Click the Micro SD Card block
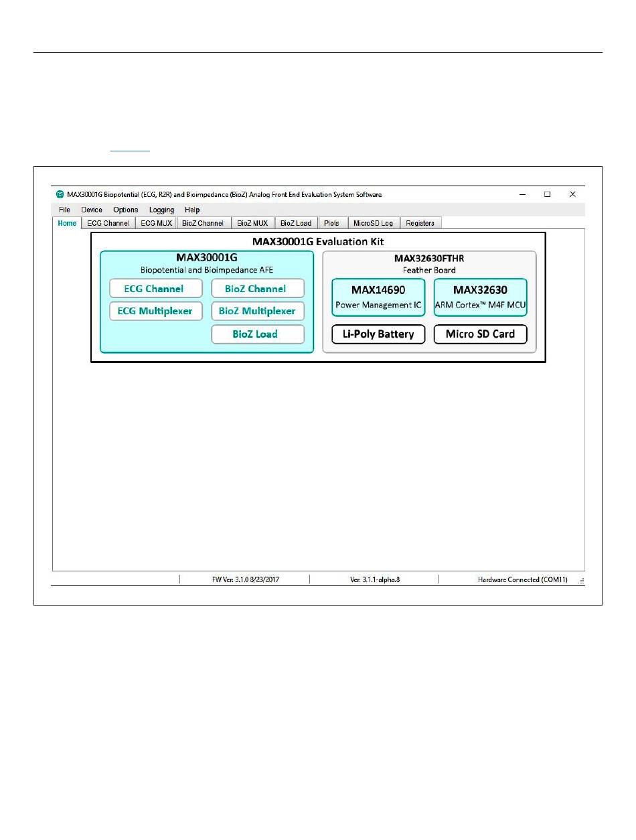 (x=480, y=334)
